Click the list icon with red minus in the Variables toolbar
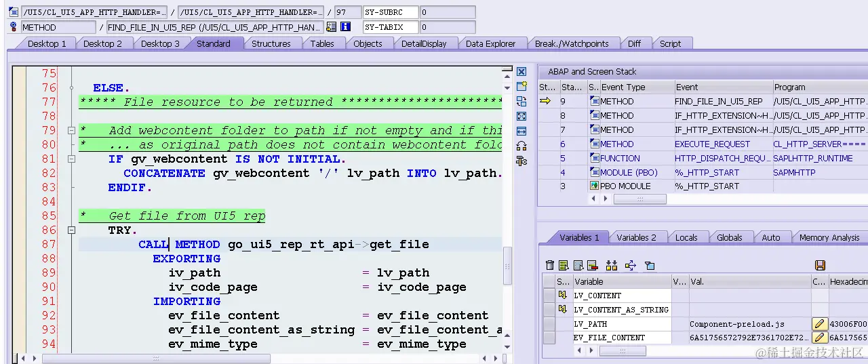This screenshot has width=868, height=364. [x=592, y=265]
